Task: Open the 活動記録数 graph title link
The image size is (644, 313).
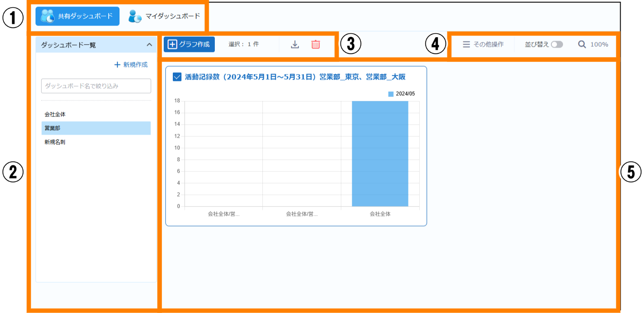Action: click(295, 77)
